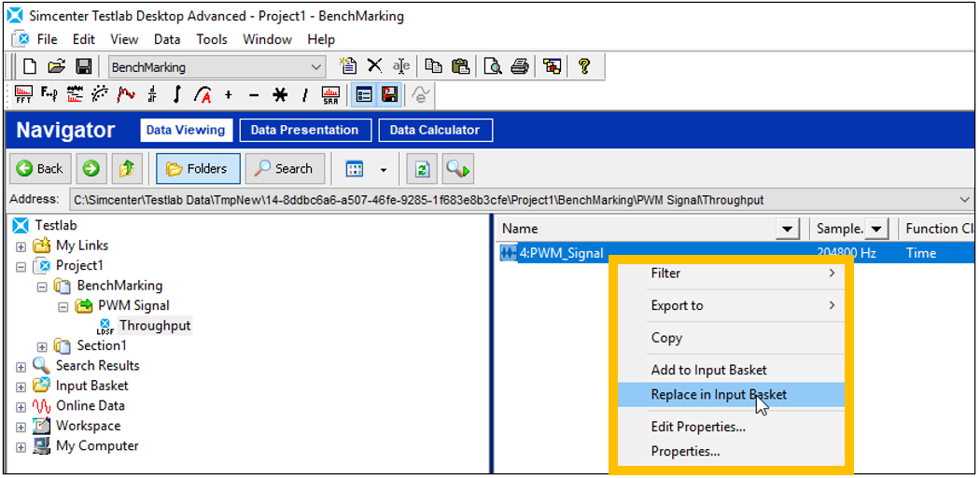Viewport: 980px width, 478px height.
Task: Switch to the Data Viewing tab
Action: [186, 130]
